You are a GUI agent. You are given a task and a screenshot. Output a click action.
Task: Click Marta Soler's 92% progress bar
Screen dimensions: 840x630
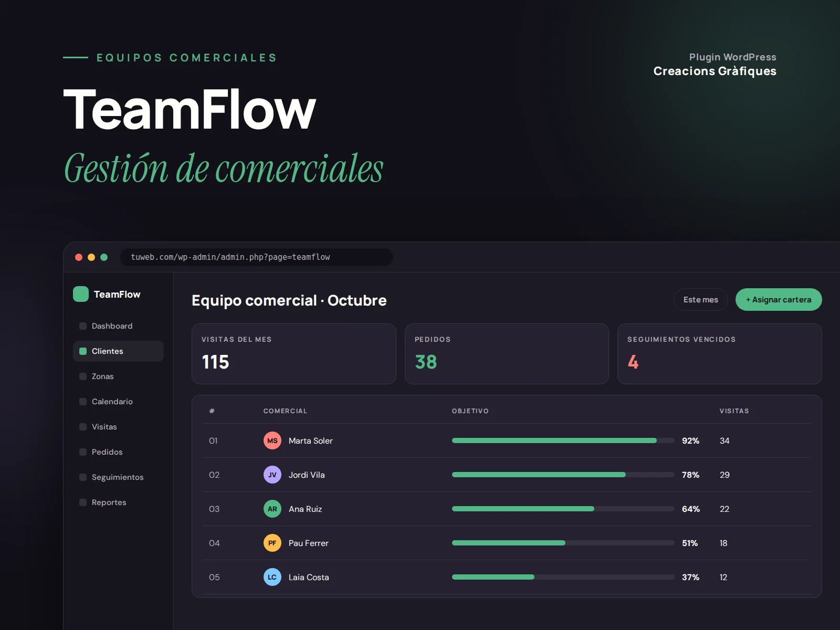point(563,440)
